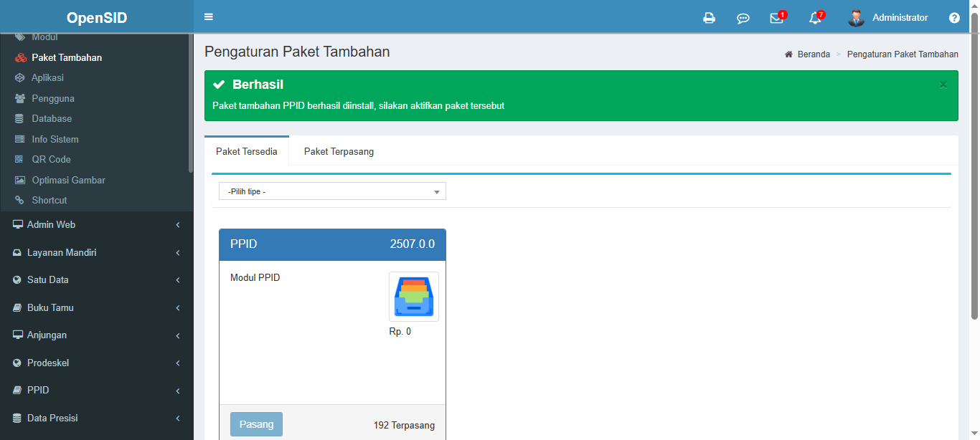This screenshot has width=980, height=440.
Task: Switch to the Paket Terpasang tab
Action: [x=339, y=151]
